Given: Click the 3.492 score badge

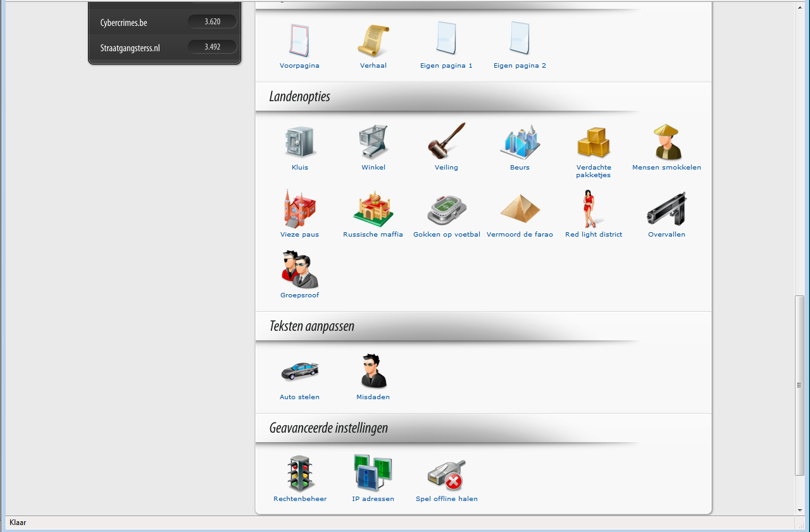Looking at the screenshot, I should 212,47.
